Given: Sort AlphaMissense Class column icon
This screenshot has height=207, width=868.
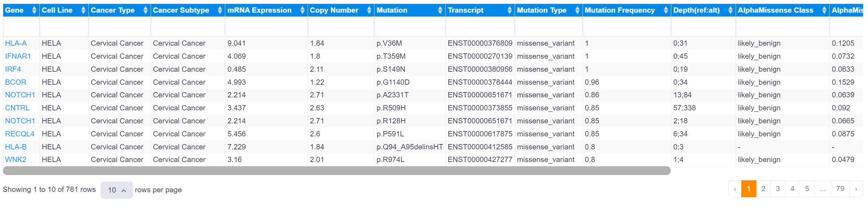Looking at the screenshot, I should (824, 10).
